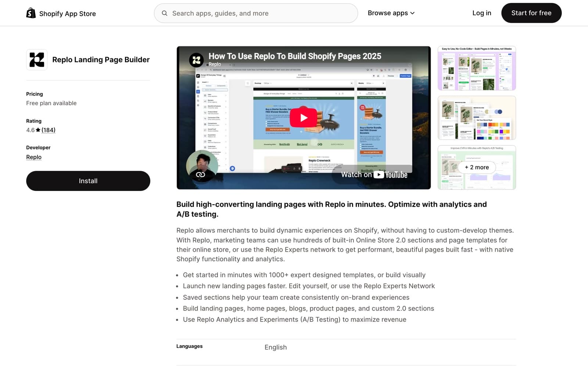Open the 184 reviews link
Image resolution: width=588 pixels, height=368 pixels.
coord(49,130)
